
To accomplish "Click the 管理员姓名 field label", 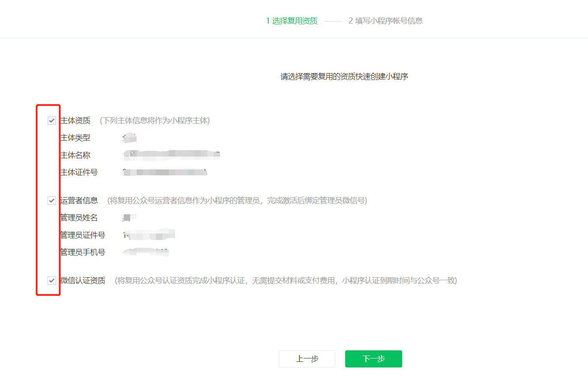I will (79, 218).
